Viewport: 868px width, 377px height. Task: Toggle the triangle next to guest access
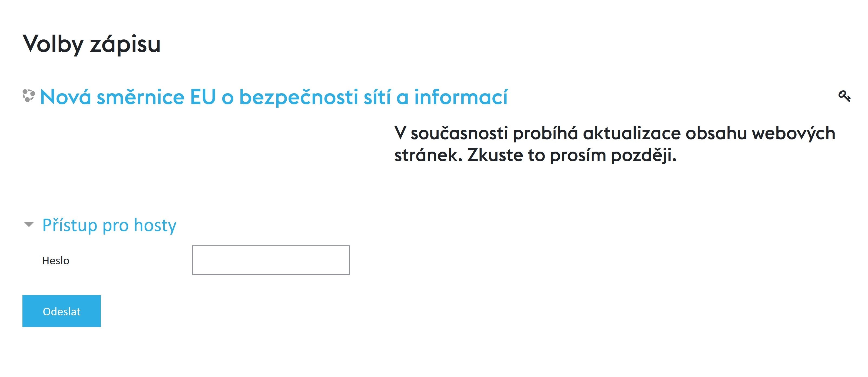pos(29,224)
